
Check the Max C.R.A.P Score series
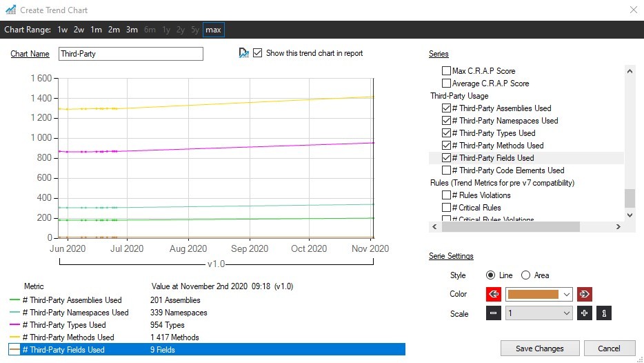[x=446, y=71]
